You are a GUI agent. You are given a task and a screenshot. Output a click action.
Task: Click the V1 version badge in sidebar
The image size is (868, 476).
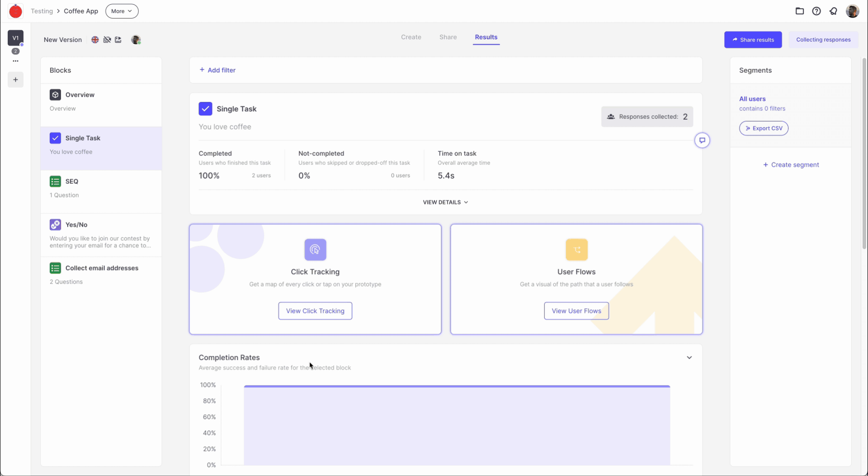pyautogui.click(x=15, y=38)
